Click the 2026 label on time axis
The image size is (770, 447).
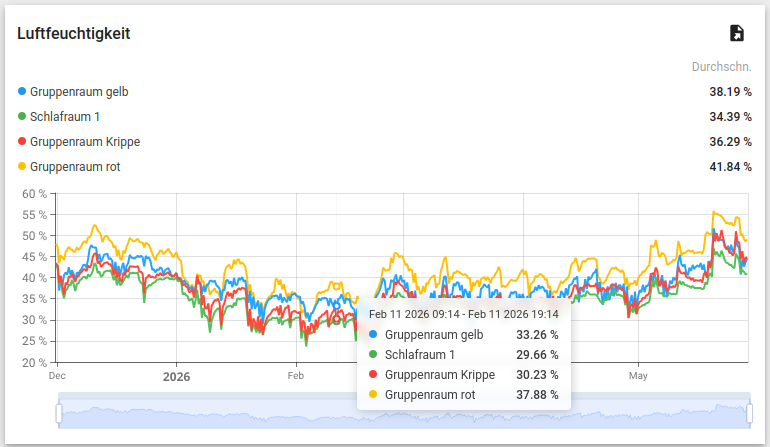tap(176, 377)
